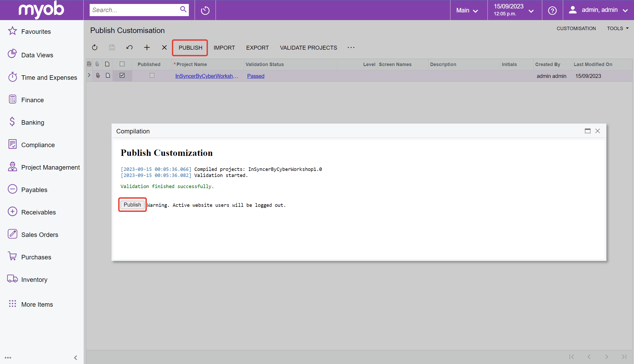
Task: Click the notes column header icon
Action: coord(107,64)
